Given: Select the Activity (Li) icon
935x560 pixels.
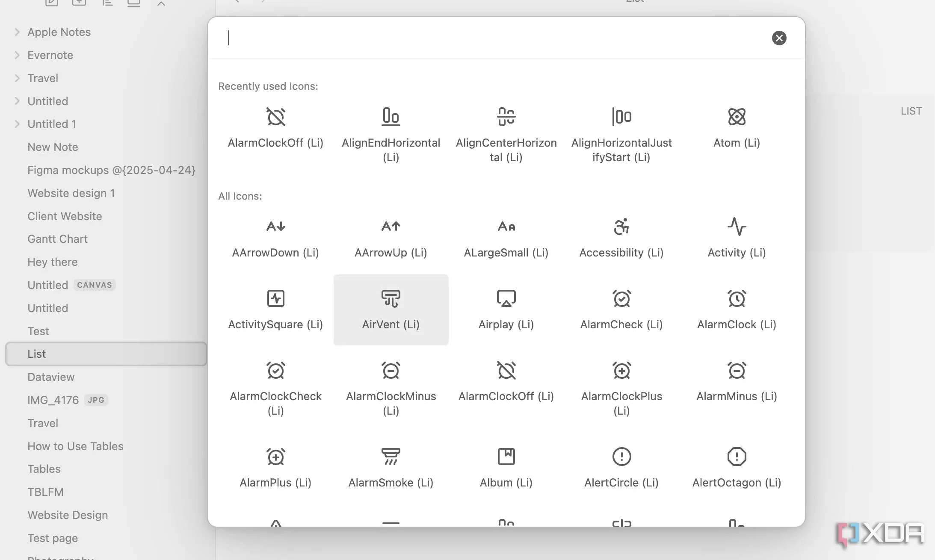Looking at the screenshot, I should coord(737,238).
